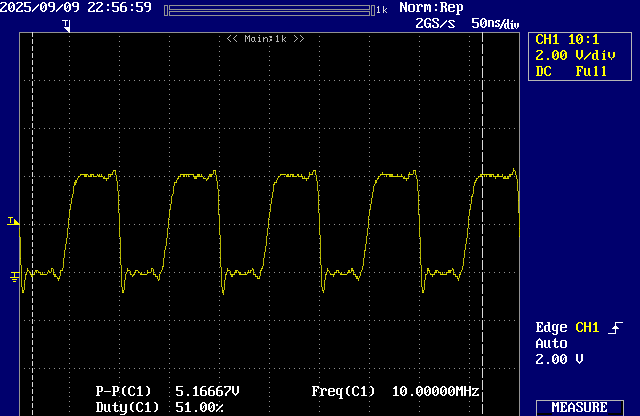Viewport: 640px width, 416px height.
Task: Click the rising edge slope icon
Action: pyautogui.click(x=614, y=328)
